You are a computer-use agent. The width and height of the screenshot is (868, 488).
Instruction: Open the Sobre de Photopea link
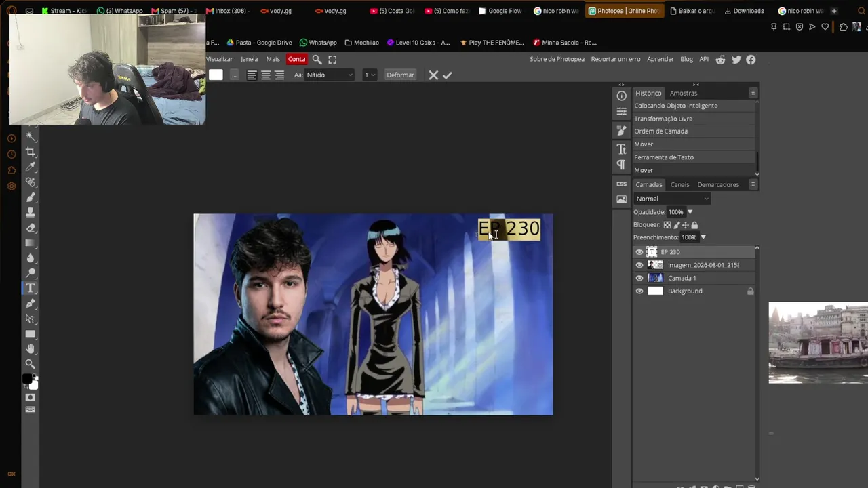[x=557, y=60]
